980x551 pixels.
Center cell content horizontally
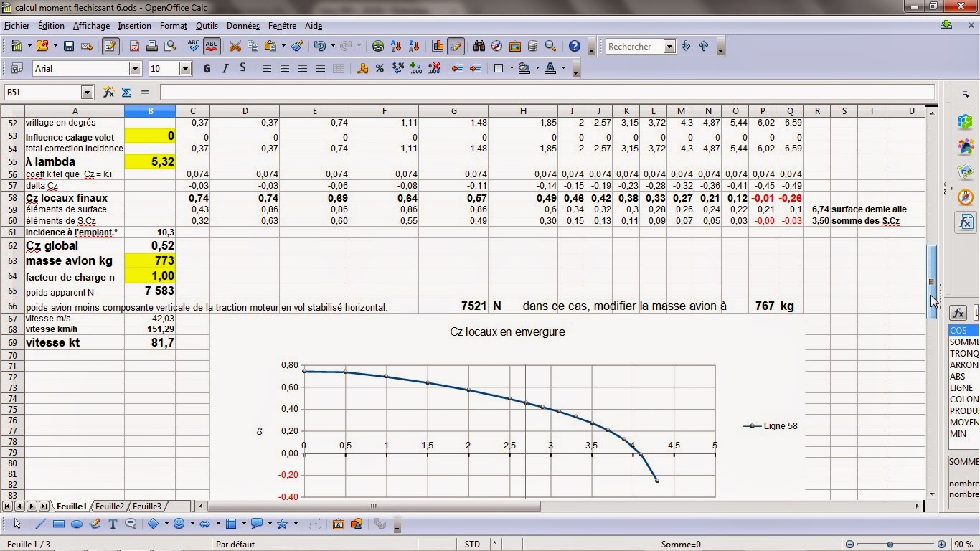(285, 68)
